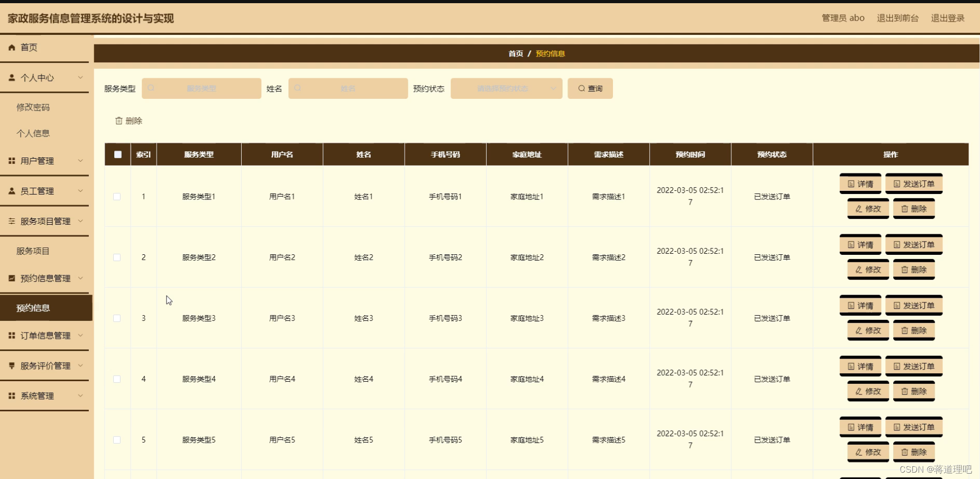Open 用户管理 via its grid icon
This screenshot has width=980, height=479.
coord(11,161)
